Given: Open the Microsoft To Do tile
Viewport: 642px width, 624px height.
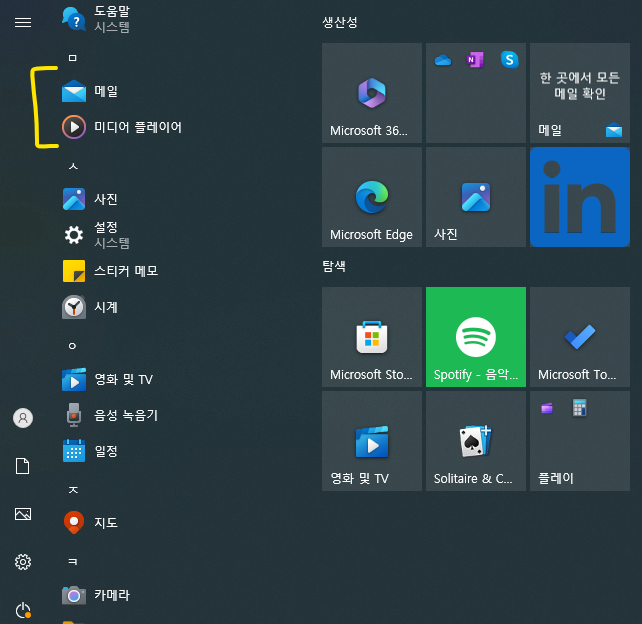Looking at the screenshot, I should click(x=580, y=337).
